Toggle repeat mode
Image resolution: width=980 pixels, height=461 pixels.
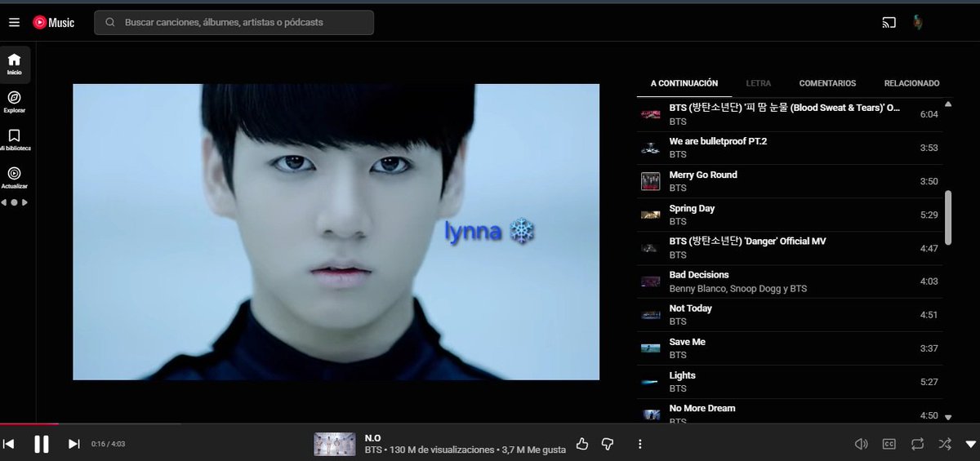[917, 444]
